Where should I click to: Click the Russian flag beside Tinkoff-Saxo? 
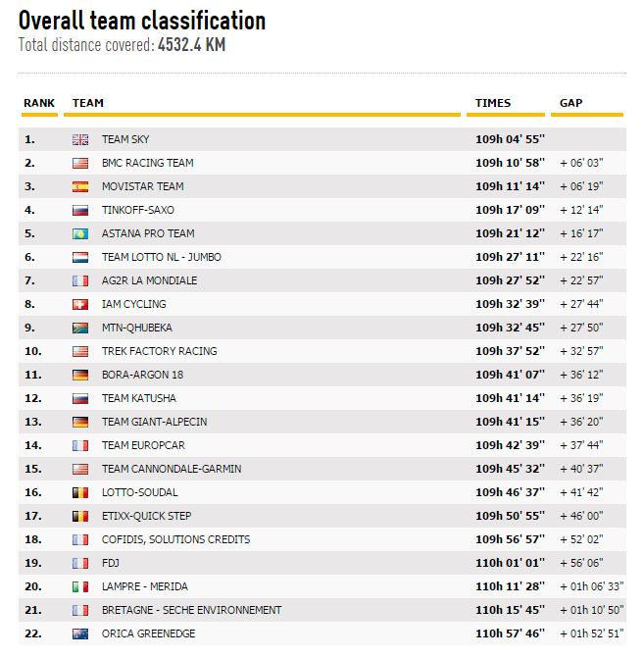pos(80,211)
